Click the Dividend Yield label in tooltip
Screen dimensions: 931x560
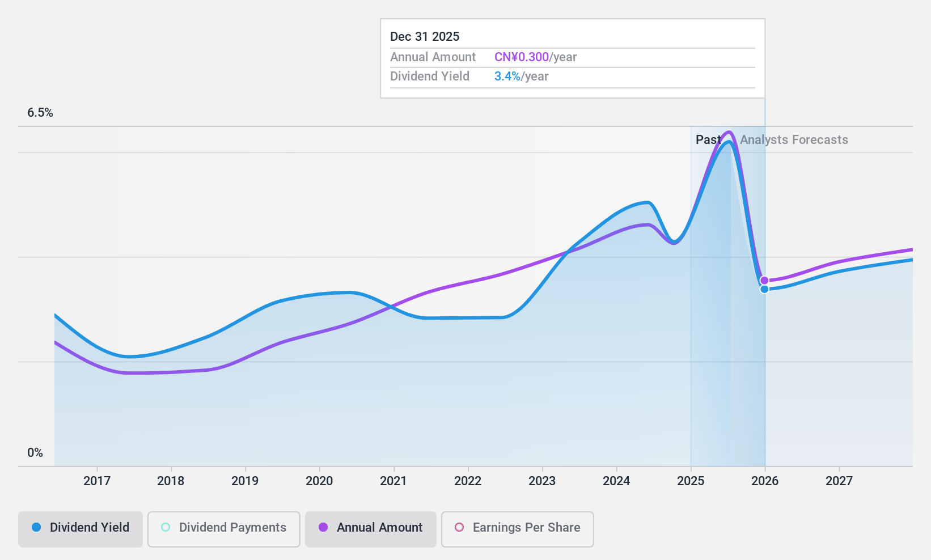tap(430, 77)
